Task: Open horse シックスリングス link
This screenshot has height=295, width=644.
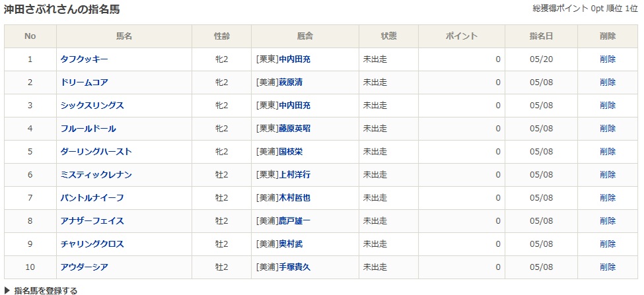Action: [x=92, y=106]
